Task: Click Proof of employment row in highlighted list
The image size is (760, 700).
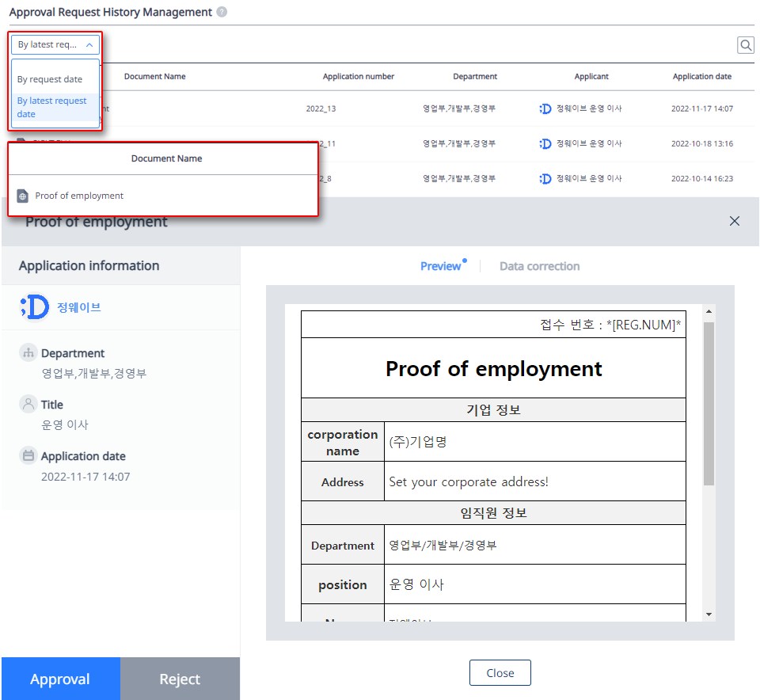Action: pyautogui.click(x=163, y=196)
